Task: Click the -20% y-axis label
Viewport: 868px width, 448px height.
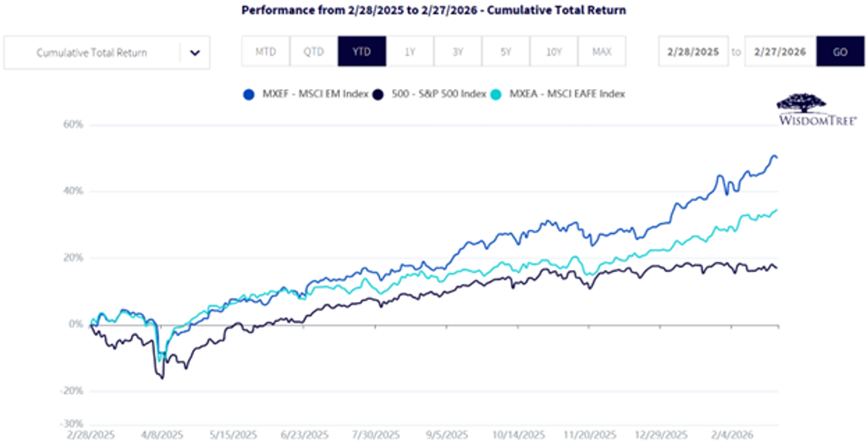Action: 72,391
